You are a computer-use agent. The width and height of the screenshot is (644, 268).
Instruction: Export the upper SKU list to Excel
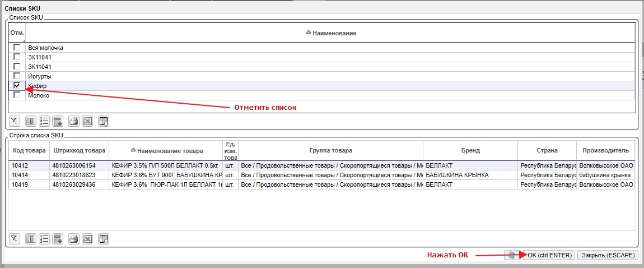coord(87,121)
